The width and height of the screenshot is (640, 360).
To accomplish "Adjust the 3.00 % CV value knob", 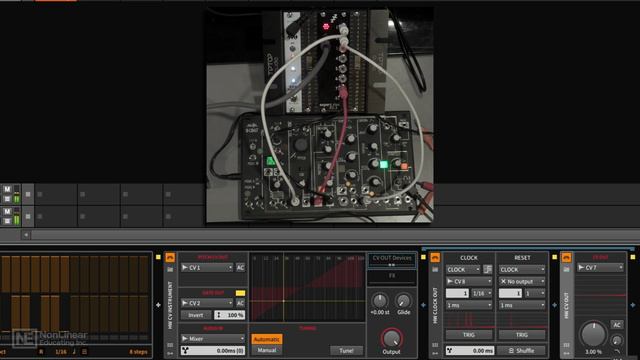I will [x=593, y=334].
